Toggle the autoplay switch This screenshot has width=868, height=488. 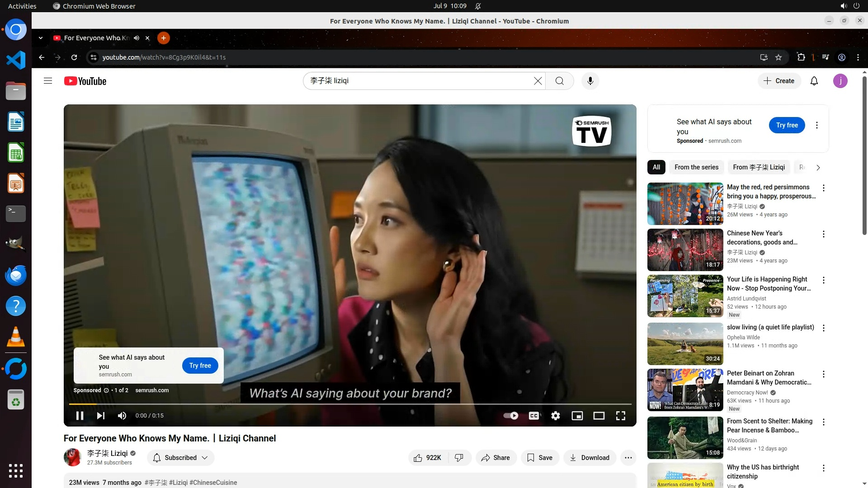pyautogui.click(x=511, y=416)
